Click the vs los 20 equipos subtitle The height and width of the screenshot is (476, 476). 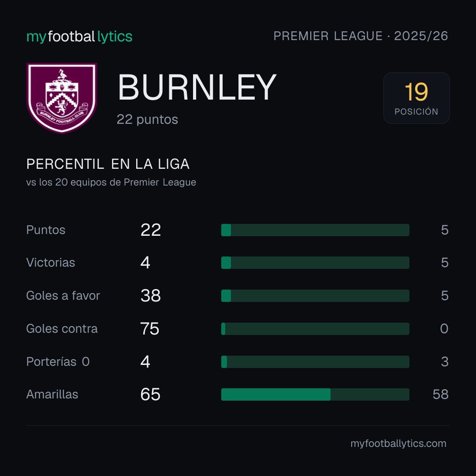pyautogui.click(x=111, y=182)
